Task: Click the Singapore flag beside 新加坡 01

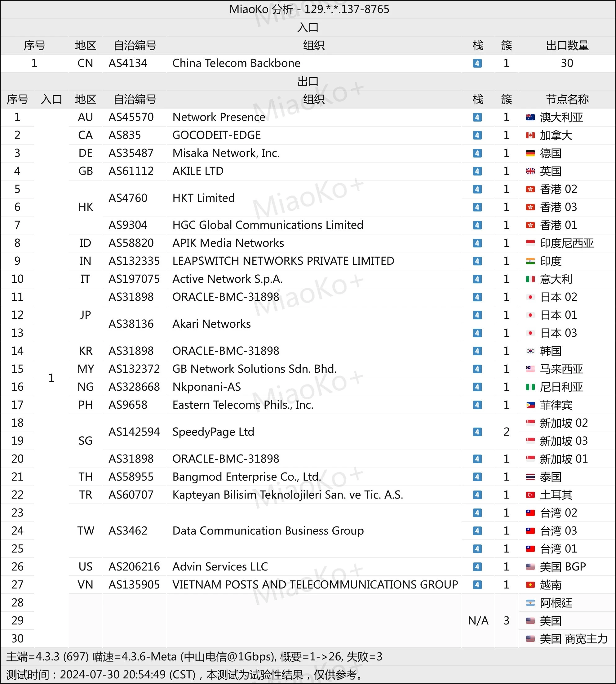Action: 530,459
